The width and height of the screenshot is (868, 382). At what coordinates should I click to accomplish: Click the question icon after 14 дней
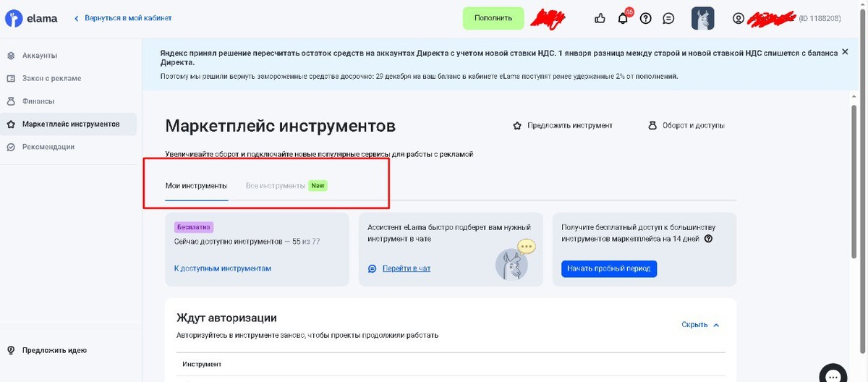(x=709, y=239)
